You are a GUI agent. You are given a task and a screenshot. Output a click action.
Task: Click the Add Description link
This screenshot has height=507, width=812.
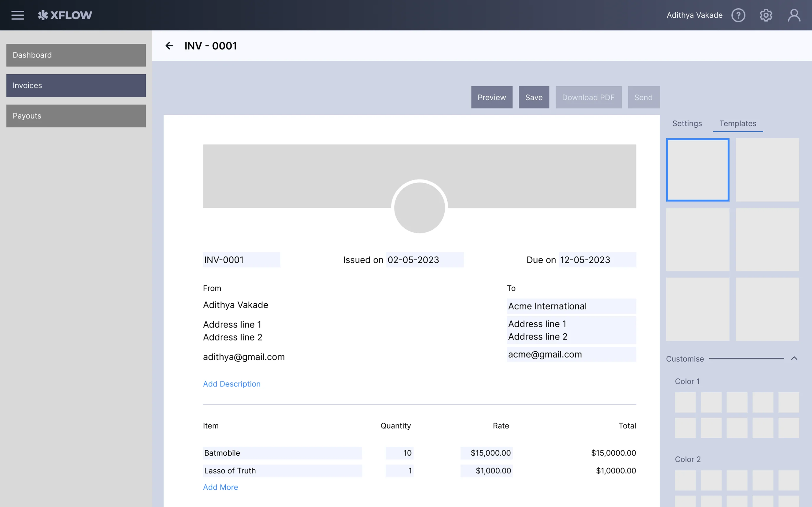click(x=232, y=383)
